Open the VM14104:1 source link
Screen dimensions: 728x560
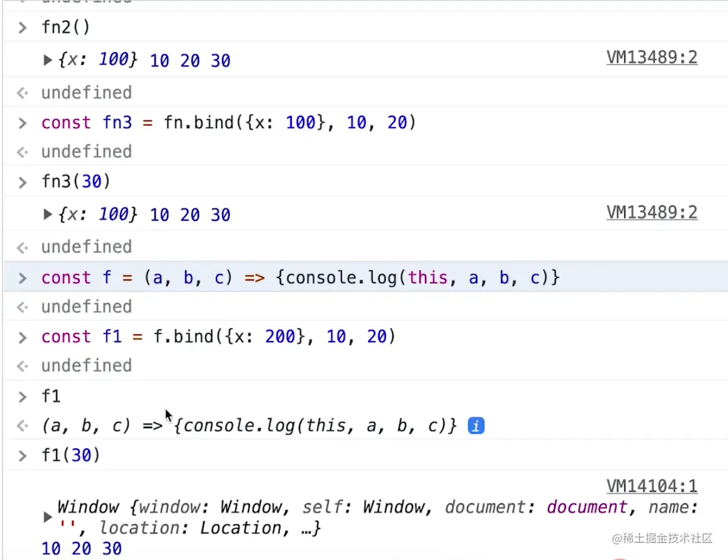click(651, 486)
